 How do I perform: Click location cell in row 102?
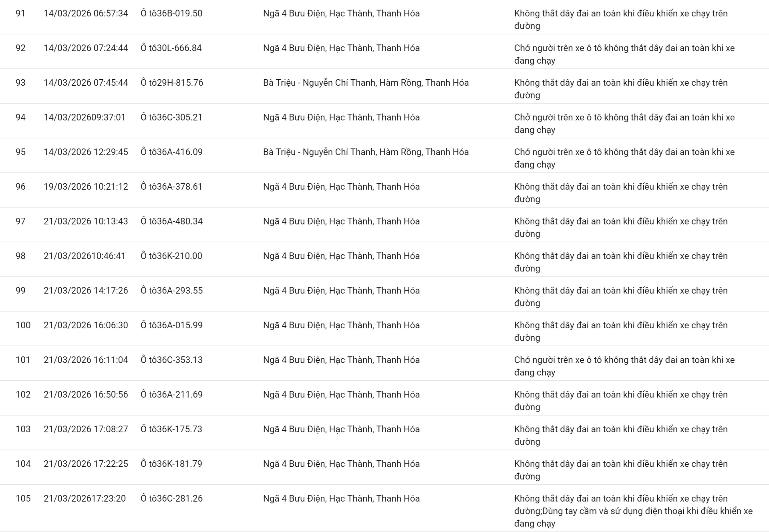pos(341,395)
